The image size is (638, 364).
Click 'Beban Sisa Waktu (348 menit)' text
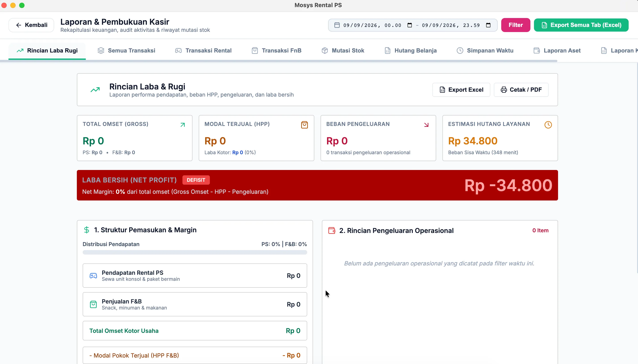[x=483, y=152]
